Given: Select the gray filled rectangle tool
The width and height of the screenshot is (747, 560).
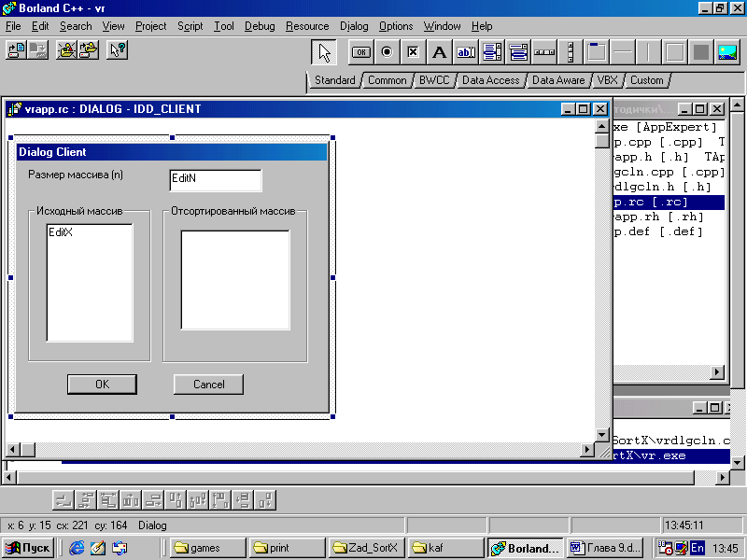Looking at the screenshot, I should pyautogui.click(x=701, y=52).
